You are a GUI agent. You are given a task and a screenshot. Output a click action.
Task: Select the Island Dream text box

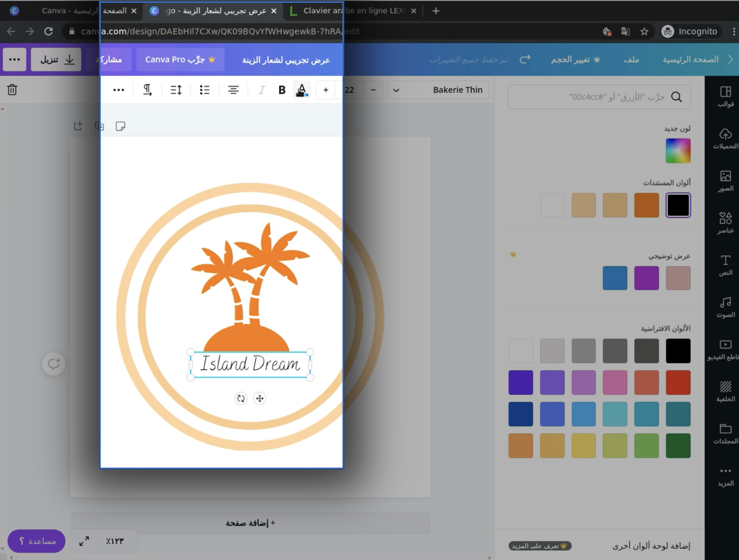[x=250, y=364]
